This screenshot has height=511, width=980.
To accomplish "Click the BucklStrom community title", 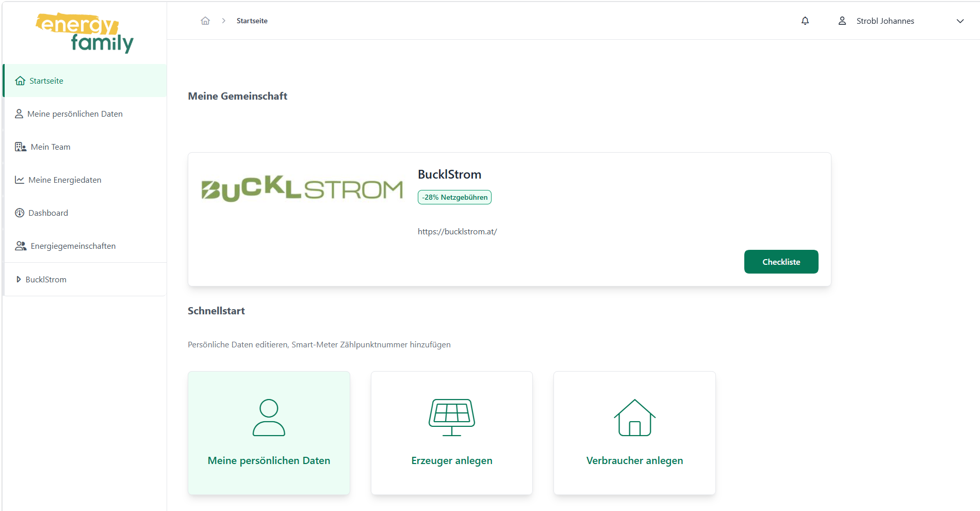I will pyautogui.click(x=449, y=174).
